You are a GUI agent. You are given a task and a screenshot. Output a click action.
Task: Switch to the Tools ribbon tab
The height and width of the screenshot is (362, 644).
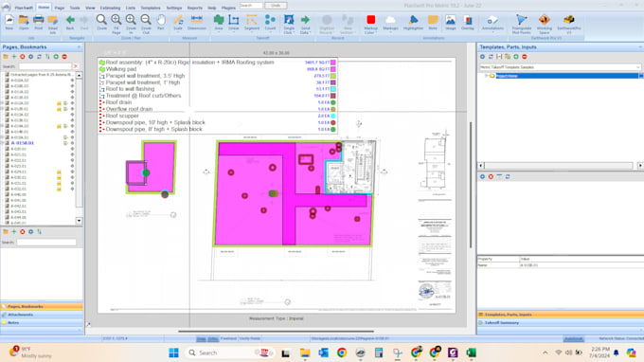pyautogui.click(x=75, y=8)
